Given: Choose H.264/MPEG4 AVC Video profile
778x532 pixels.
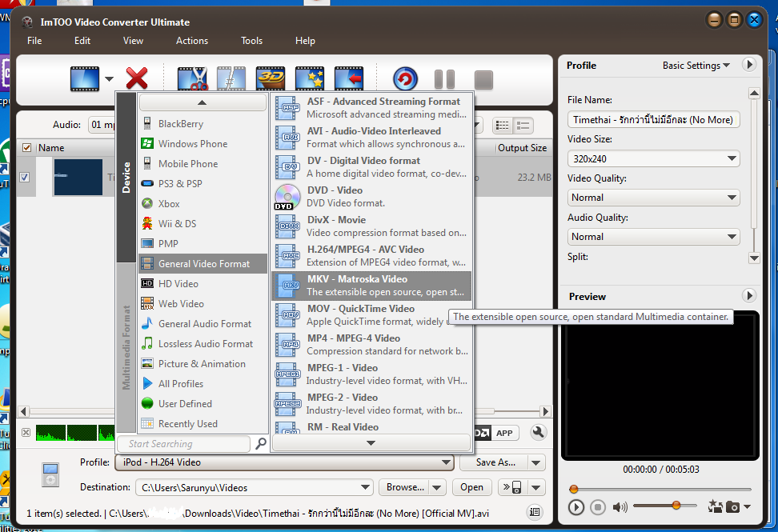Looking at the screenshot, I should [x=371, y=256].
